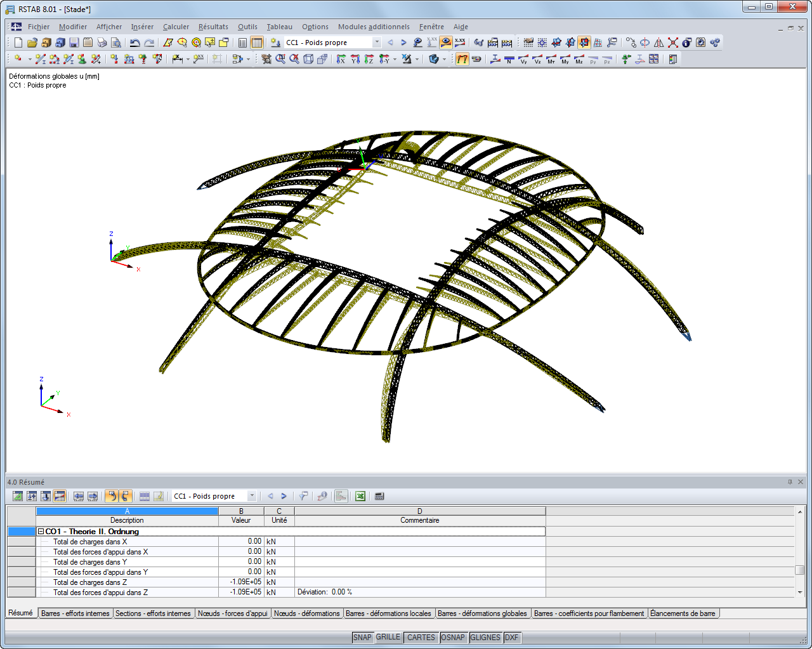This screenshot has height=649, width=812.
Task: Click the results color panel icon
Action: 673,59
